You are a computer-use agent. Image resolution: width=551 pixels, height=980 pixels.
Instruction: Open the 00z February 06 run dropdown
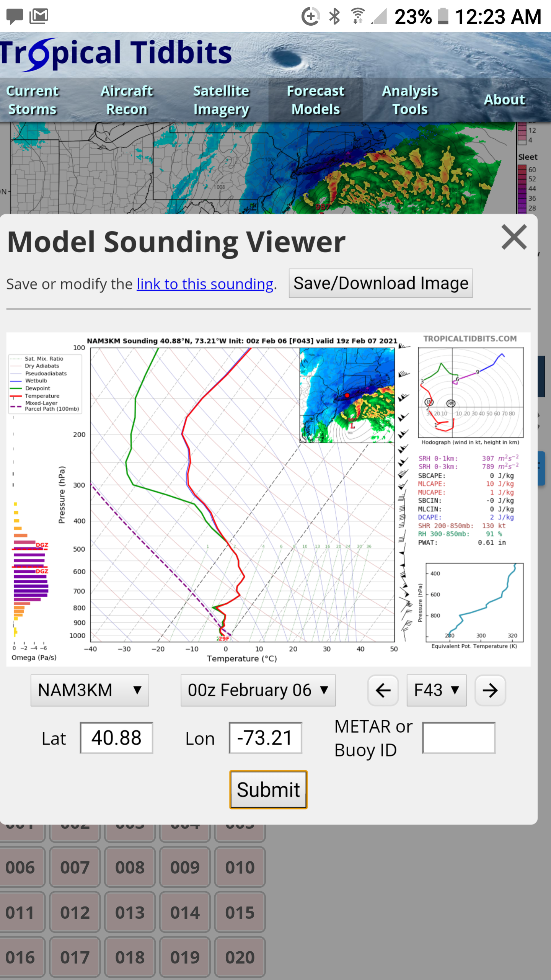coord(258,690)
